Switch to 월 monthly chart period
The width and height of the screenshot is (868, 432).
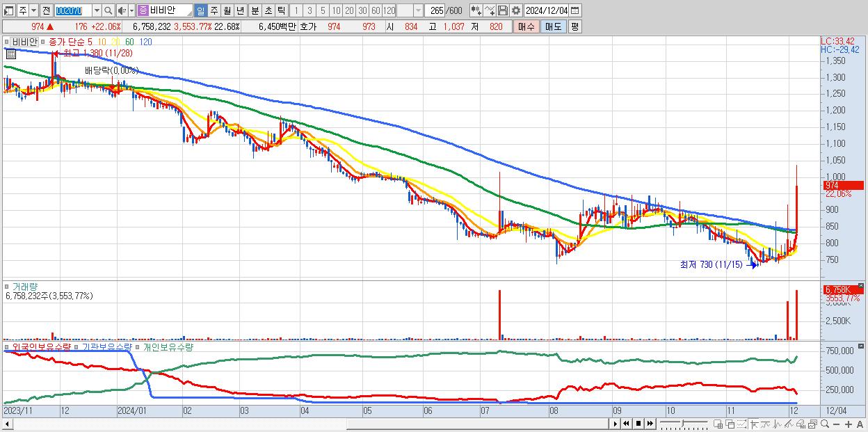point(227,10)
